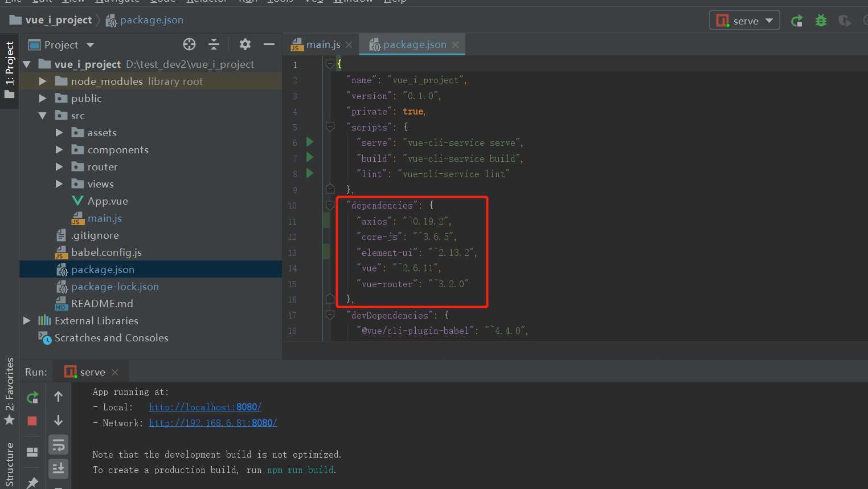This screenshot has width=868, height=489.
Task: Toggle scroll to end in Run console
Action: 58,468
